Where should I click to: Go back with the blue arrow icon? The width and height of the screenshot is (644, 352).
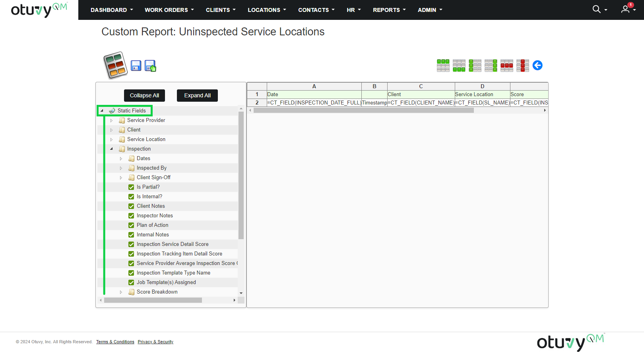[x=537, y=65]
